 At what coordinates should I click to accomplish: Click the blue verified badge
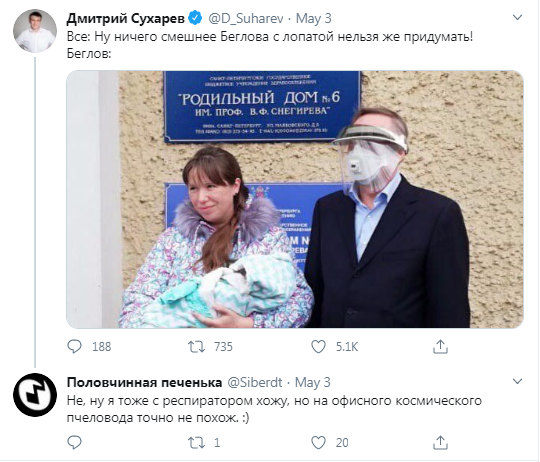point(196,18)
